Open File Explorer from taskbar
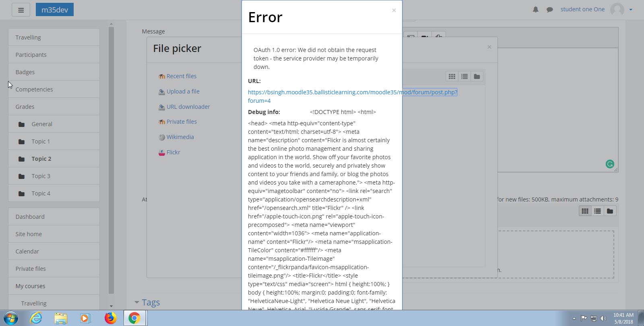644x326 pixels. pos(61,318)
